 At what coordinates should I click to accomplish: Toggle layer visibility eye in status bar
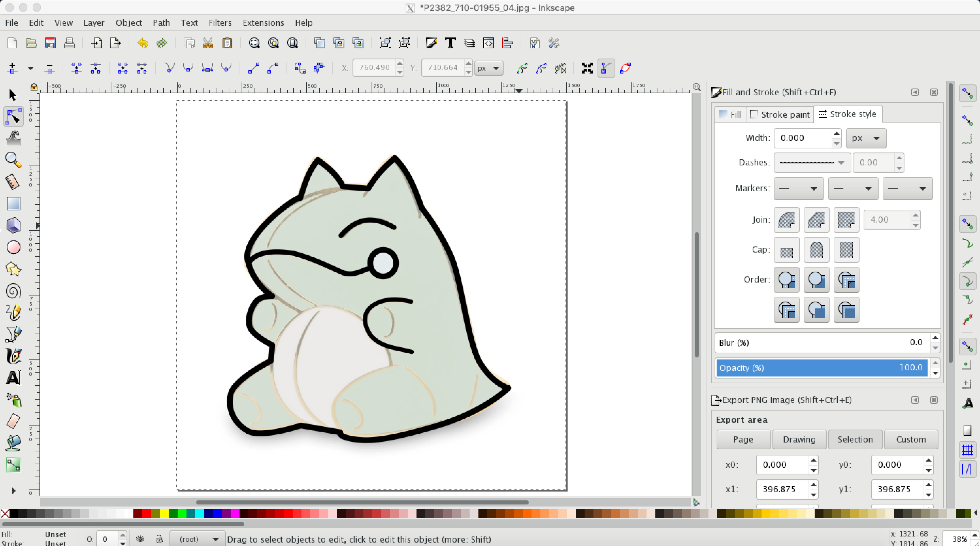click(141, 539)
